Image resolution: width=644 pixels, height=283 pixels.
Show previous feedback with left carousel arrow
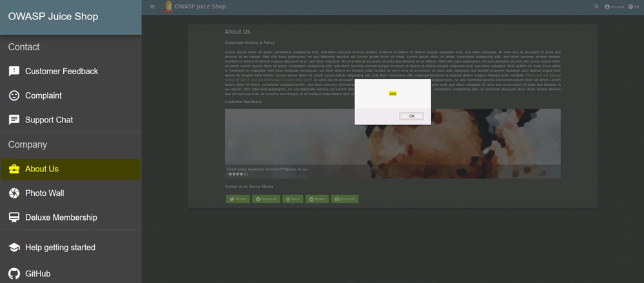(x=230, y=144)
